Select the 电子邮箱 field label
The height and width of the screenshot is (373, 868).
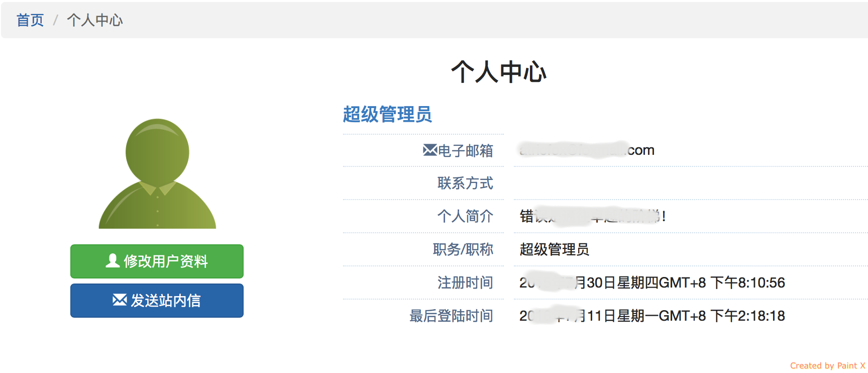(x=465, y=151)
